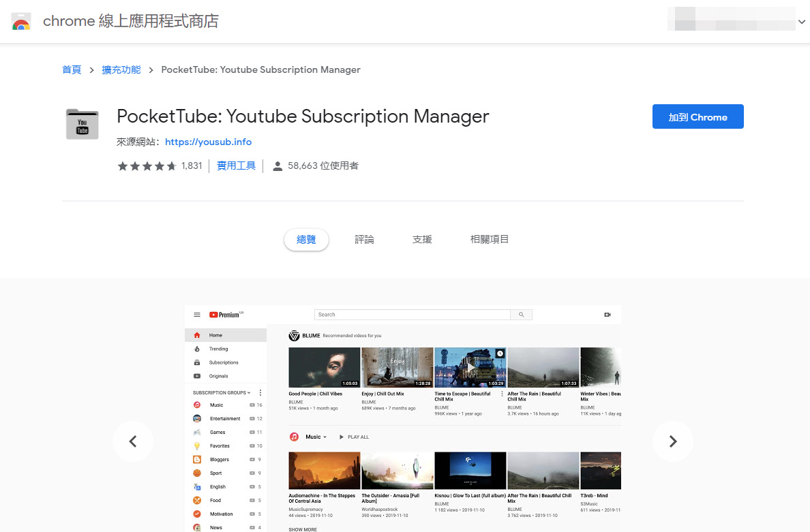
Task: Click the Chrome Web Store rainbow logo
Action: pyautogui.click(x=21, y=22)
